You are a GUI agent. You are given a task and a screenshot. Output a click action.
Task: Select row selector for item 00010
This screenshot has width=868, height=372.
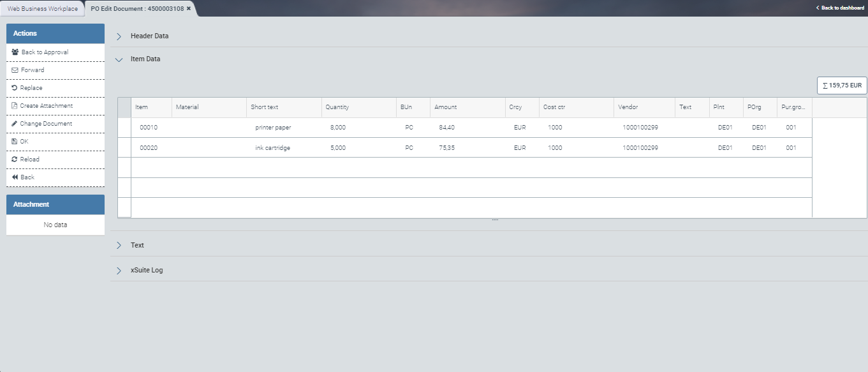(x=124, y=128)
